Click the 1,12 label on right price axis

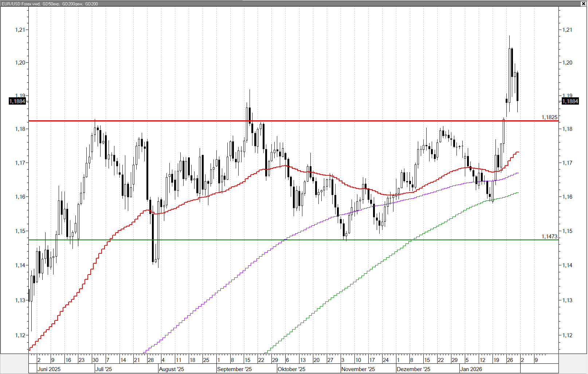tap(567, 335)
